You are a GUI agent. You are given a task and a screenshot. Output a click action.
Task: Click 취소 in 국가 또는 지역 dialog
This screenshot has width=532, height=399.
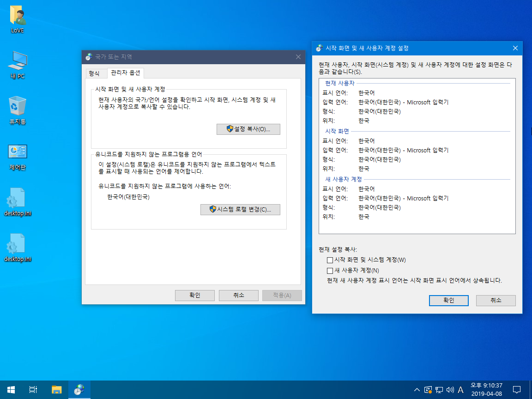238,296
